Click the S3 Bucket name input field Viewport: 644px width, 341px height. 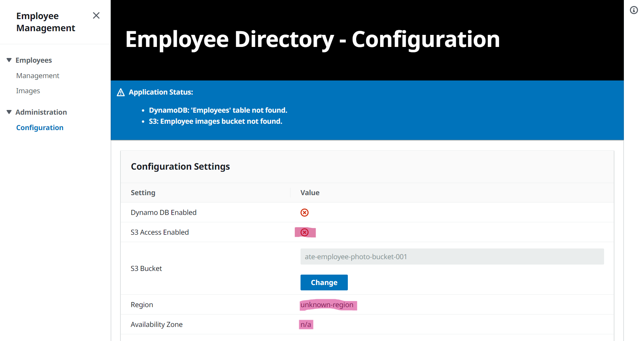click(x=452, y=257)
